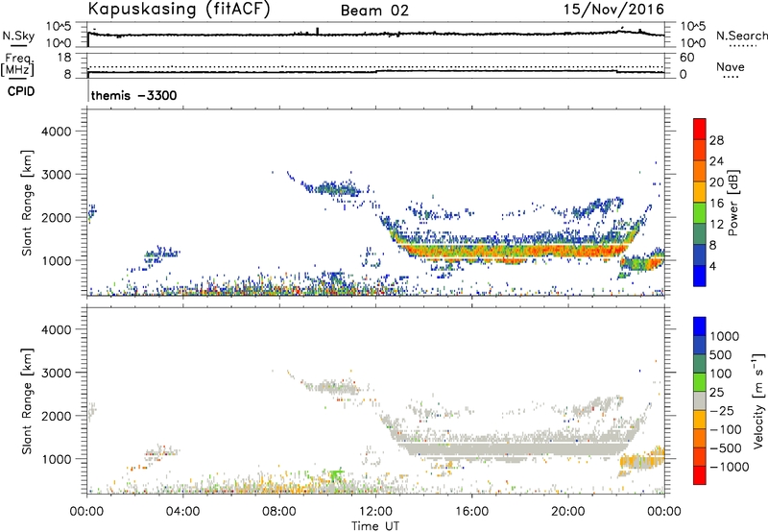Click the '-1000' velocity colorbar tick
The width and height of the screenshot is (768, 532).
729,467
